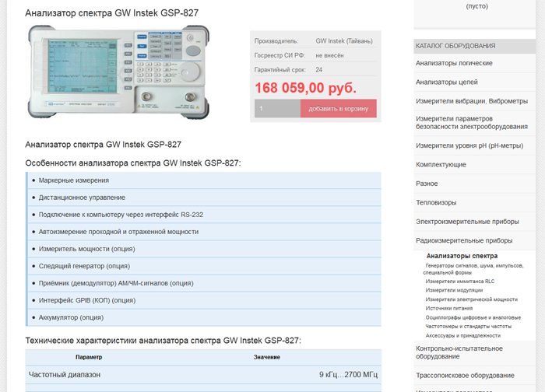Click 'Подключение к компьютеру через интерфейс RS-232' row
The width and height of the screenshot is (545, 392).
pyautogui.click(x=204, y=215)
